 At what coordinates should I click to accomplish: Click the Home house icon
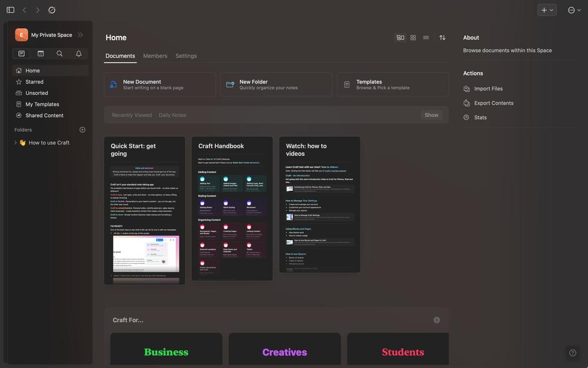coord(19,71)
